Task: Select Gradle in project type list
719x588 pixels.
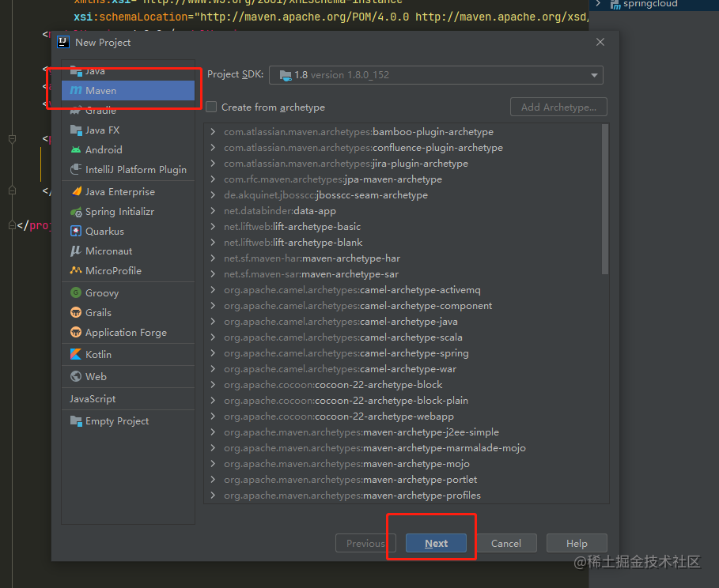Action: [128, 111]
